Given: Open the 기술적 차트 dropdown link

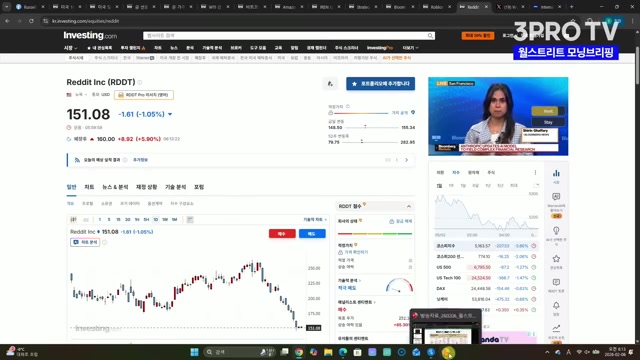Looking at the screenshot, I should 315,220.
